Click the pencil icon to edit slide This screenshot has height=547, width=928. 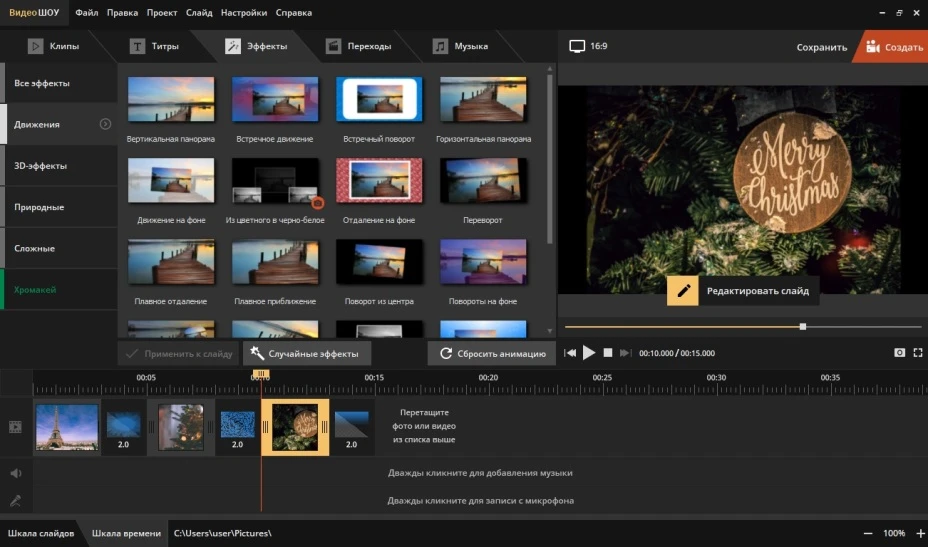coord(683,291)
